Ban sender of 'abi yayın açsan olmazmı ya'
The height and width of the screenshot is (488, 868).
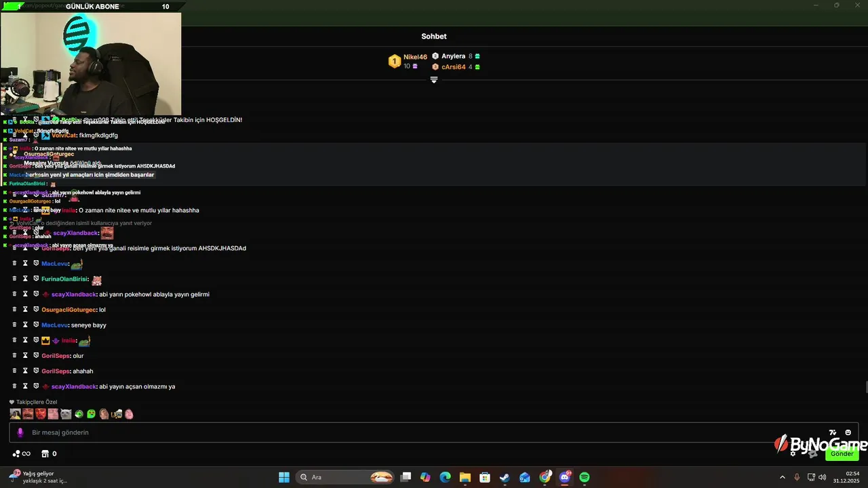coord(36,386)
